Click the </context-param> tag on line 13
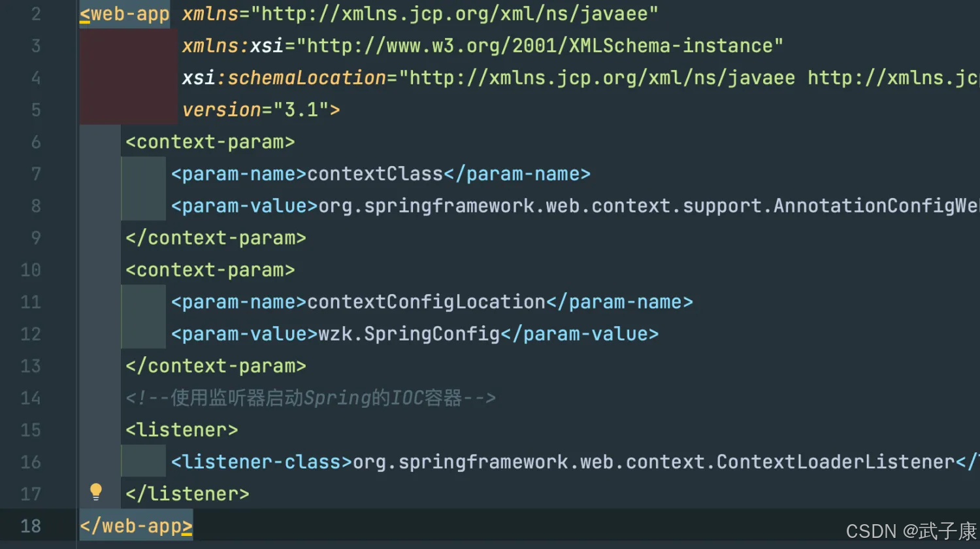The width and height of the screenshot is (980, 549). 216,366
